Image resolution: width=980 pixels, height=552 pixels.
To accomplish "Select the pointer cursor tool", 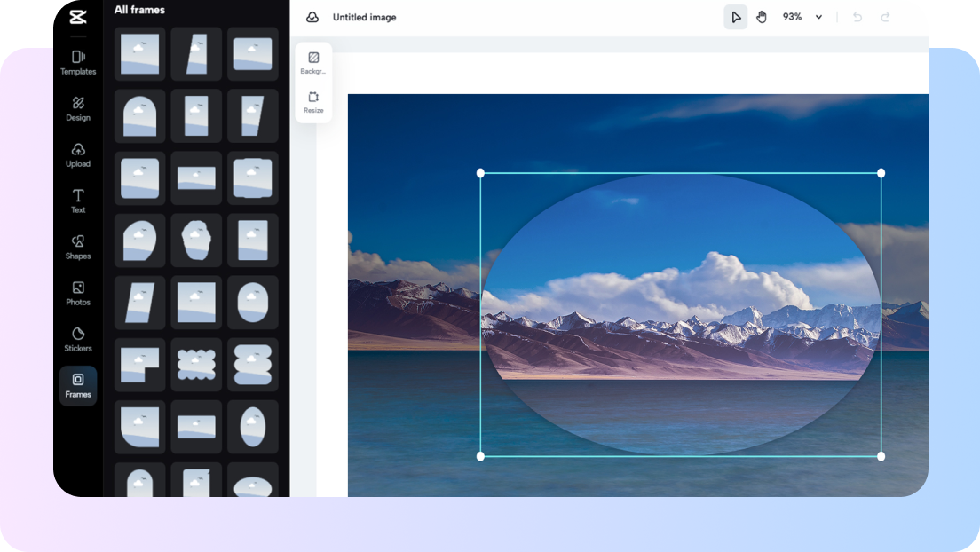I will tap(736, 17).
